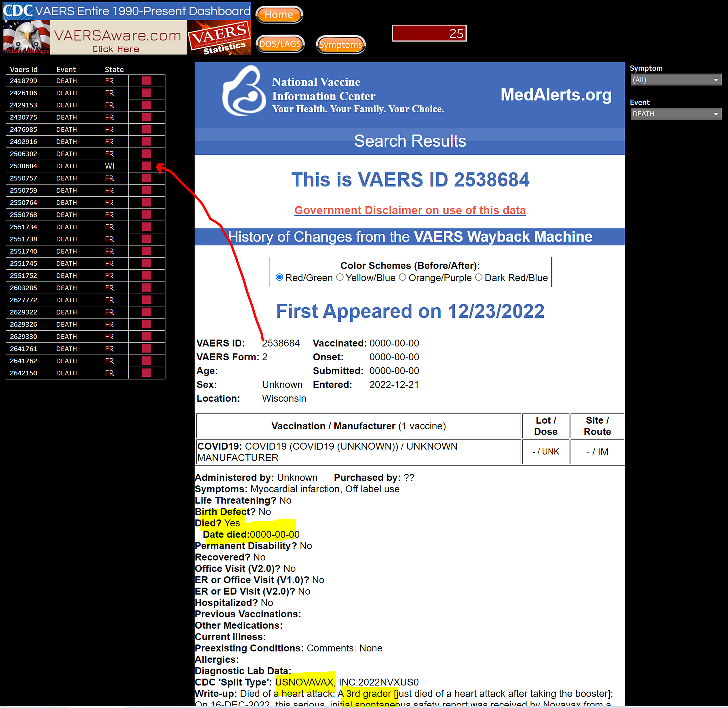Click the red square for Vaers Id 2426106
Viewport: 728px width, 708px height.
point(146,92)
